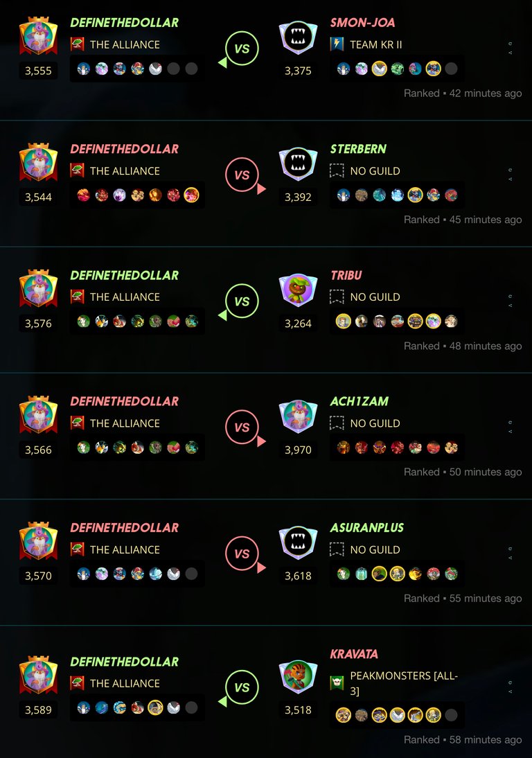This screenshot has height=758, width=532.
Task: Click the PEAKMONSTERS guild emblem icon
Action: pyautogui.click(x=337, y=683)
